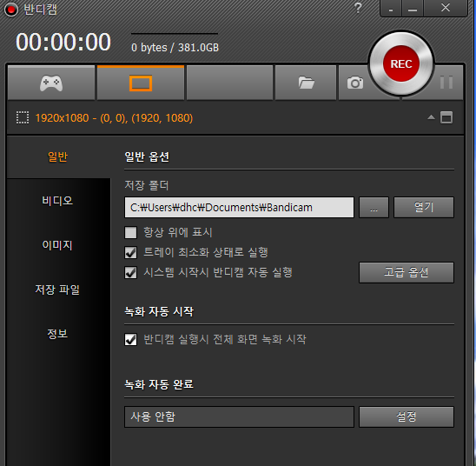This screenshot has width=476, height=466.
Task: Take a screenshot with the camera icon
Action: click(355, 83)
